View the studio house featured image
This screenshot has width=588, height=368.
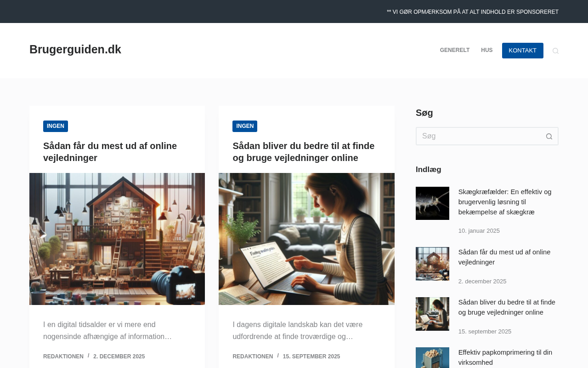117,239
